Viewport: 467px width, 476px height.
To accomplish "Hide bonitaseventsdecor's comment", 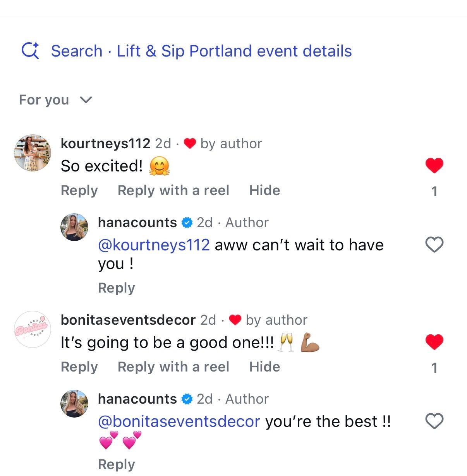I will [x=264, y=367].
